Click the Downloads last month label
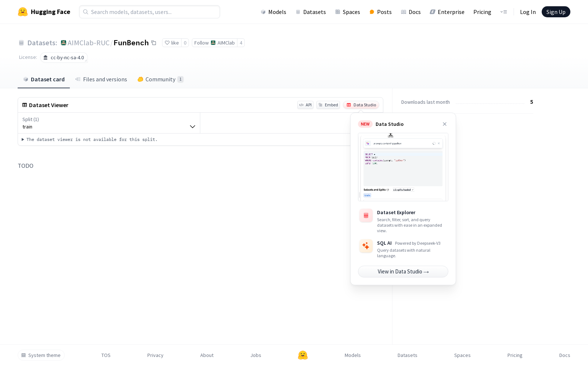Image resolution: width=588 pixels, height=368 pixels. click(x=426, y=102)
